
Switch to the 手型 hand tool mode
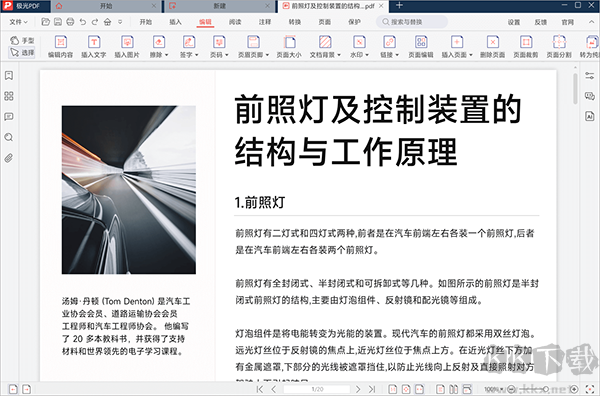tap(22, 40)
